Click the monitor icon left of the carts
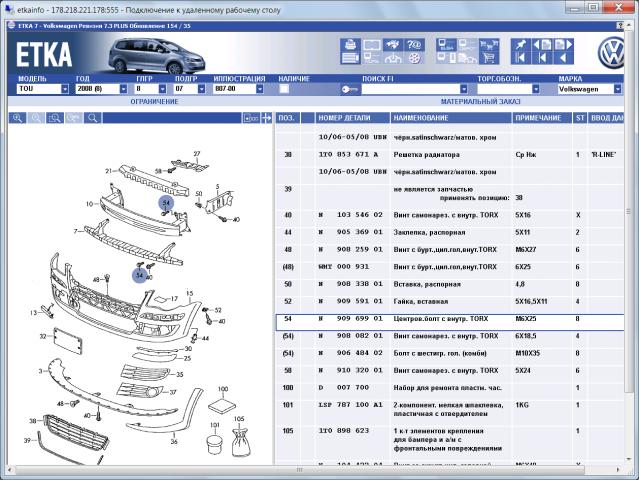The height and width of the screenshot is (480, 639). (467, 44)
